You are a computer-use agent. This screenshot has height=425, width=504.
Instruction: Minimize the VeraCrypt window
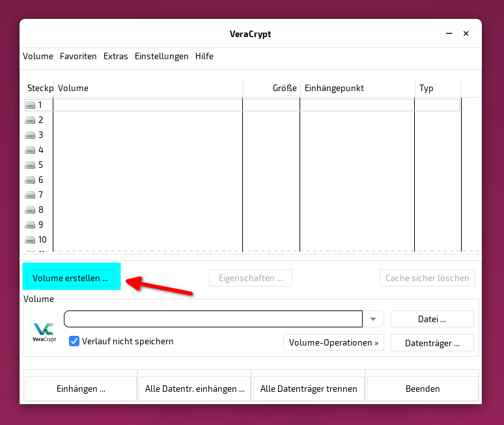(x=449, y=33)
